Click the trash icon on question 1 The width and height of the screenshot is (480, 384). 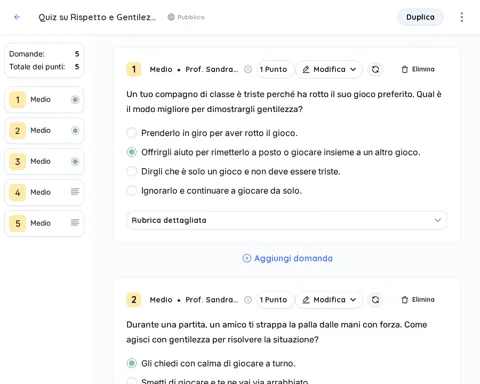405,69
